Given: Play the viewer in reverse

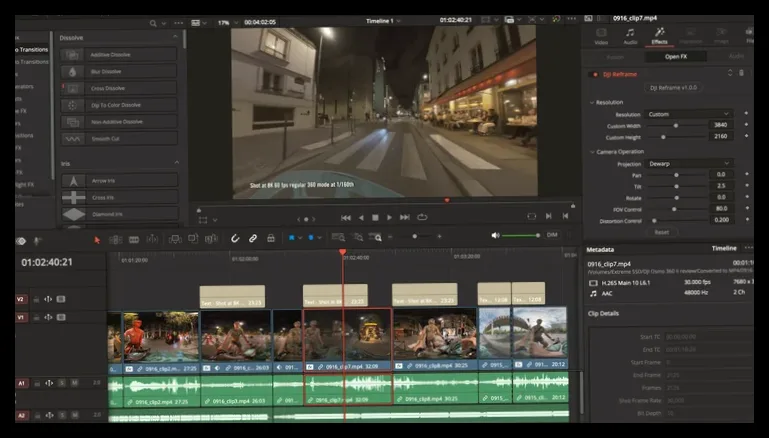Looking at the screenshot, I should coord(361,217).
